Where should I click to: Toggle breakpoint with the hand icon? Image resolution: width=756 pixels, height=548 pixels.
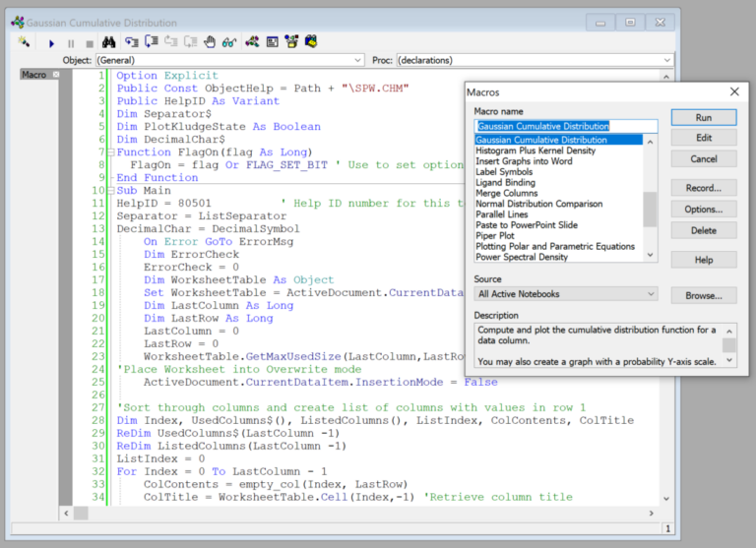(x=209, y=42)
